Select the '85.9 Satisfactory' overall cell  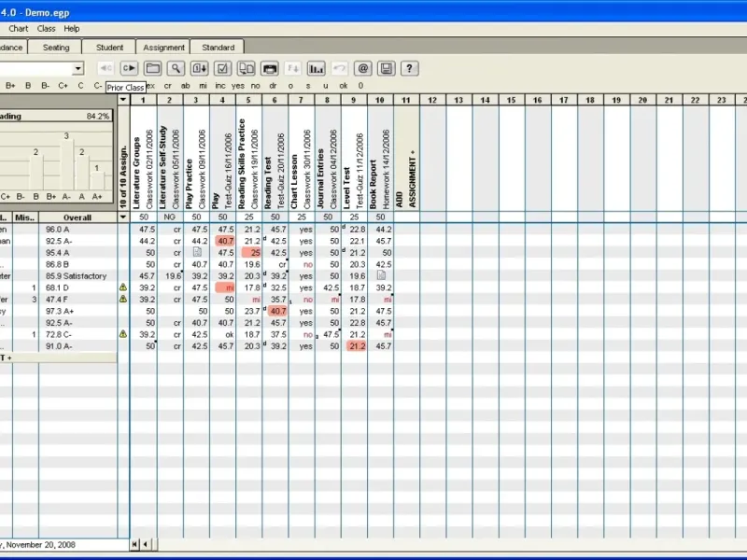coord(77,275)
